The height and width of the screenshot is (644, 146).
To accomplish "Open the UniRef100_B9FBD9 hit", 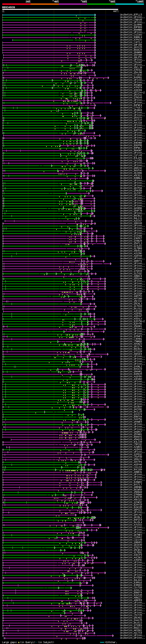I will [x=131, y=27].
